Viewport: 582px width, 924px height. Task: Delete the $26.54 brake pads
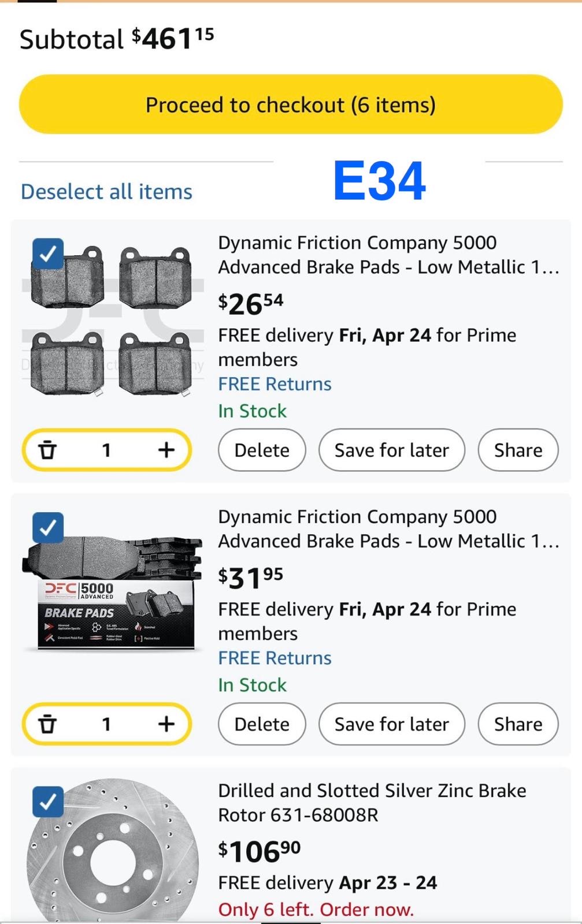[x=262, y=450]
